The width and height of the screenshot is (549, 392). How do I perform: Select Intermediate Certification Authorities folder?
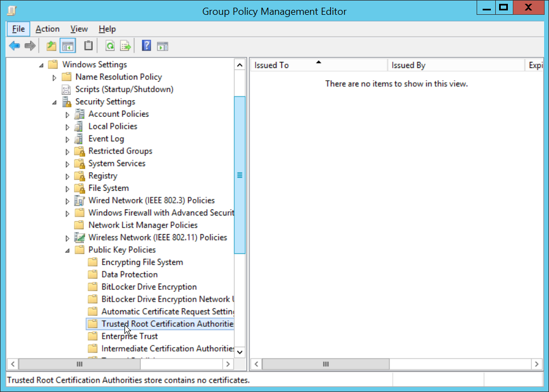(168, 349)
